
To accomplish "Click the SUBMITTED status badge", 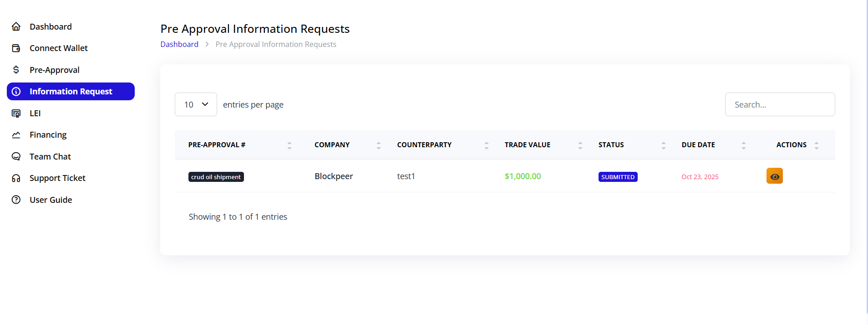I will [618, 177].
